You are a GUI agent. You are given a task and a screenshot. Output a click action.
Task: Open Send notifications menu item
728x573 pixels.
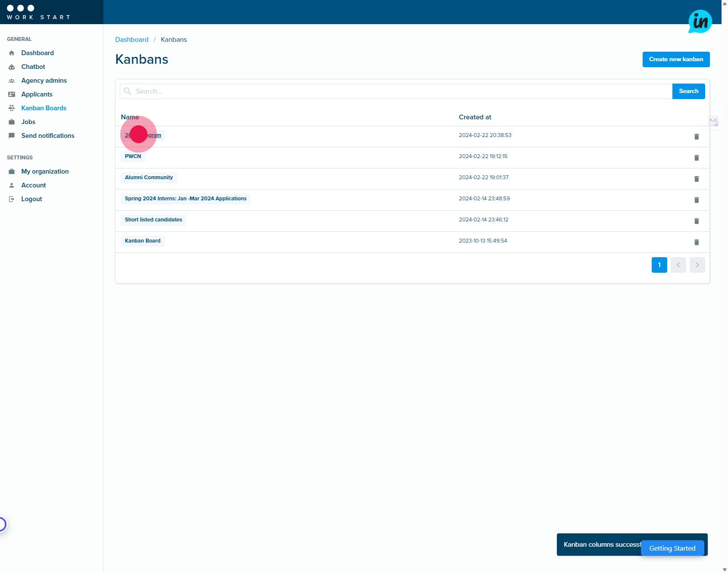point(48,136)
